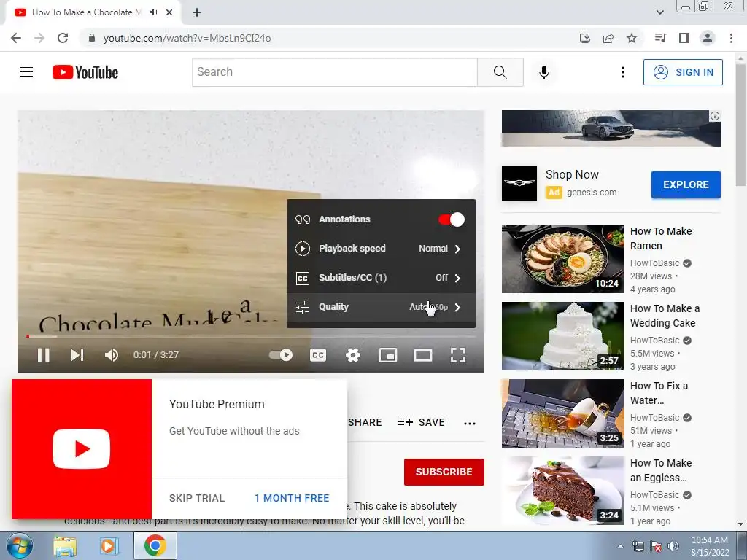Turn off Annotations toggle
The height and width of the screenshot is (560, 747).
[x=451, y=219]
